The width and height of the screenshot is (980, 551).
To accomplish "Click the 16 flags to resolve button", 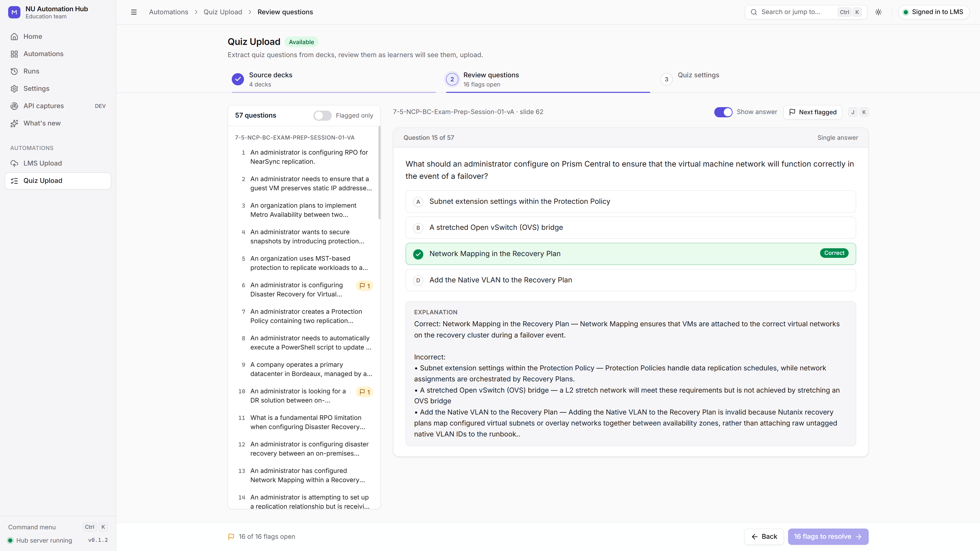I will [828, 536].
